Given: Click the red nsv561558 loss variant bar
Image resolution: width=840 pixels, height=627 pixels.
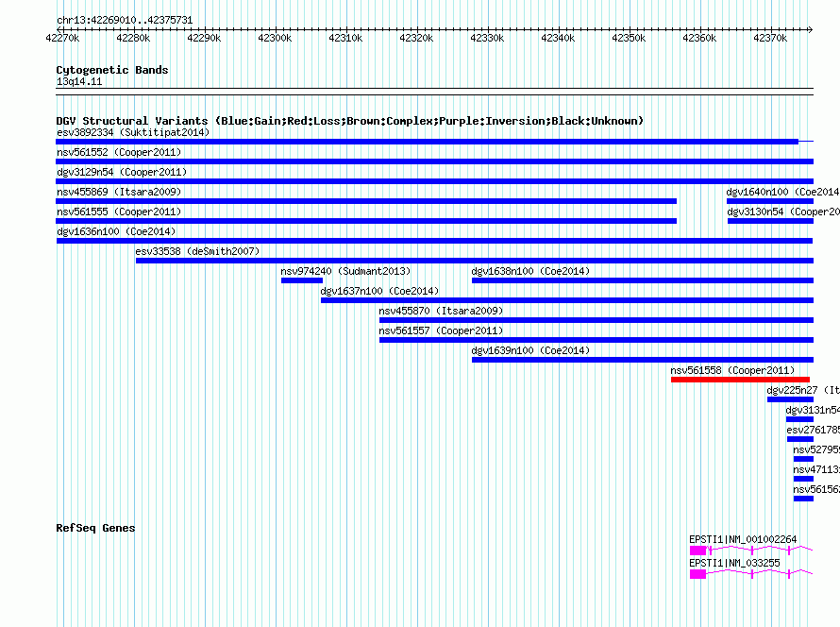Looking at the screenshot, I should 740,380.
